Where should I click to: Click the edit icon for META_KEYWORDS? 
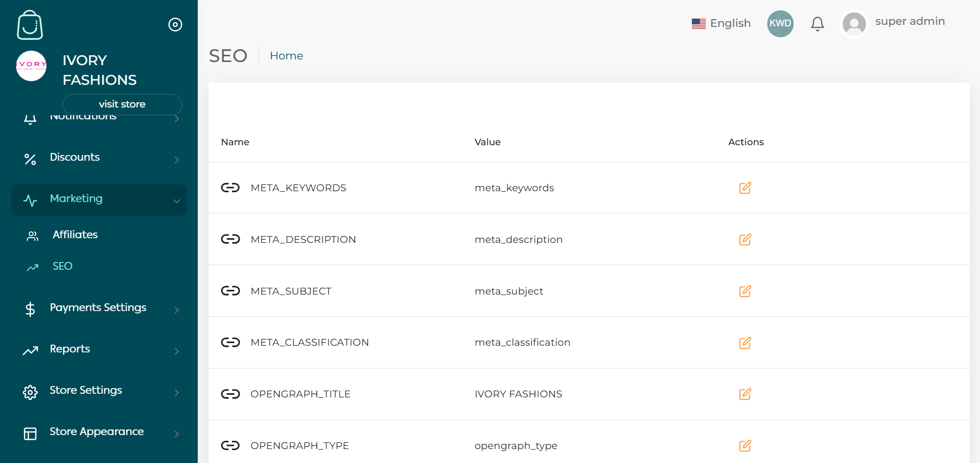pos(745,188)
